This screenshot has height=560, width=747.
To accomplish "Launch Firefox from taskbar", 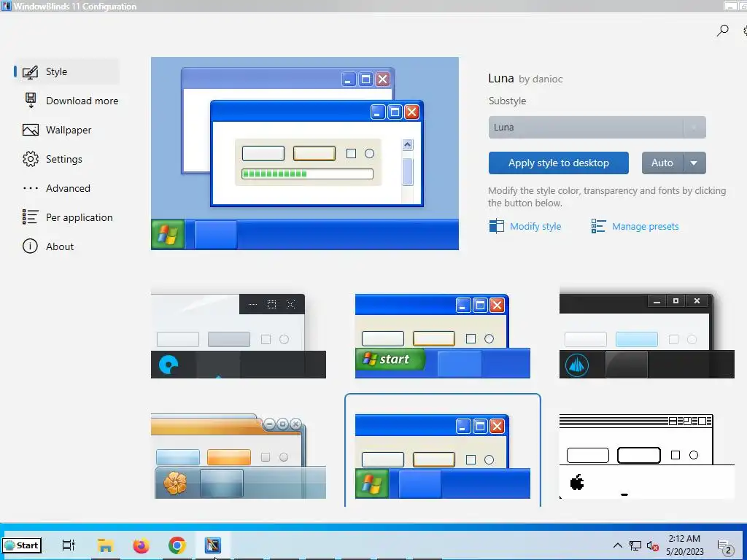I will 141,545.
